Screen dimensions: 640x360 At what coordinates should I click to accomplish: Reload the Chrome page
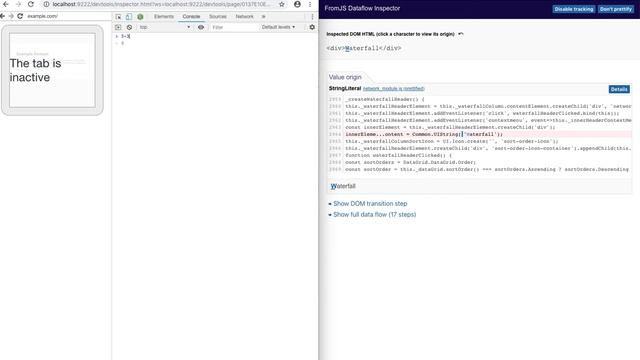tap(31, 4)
